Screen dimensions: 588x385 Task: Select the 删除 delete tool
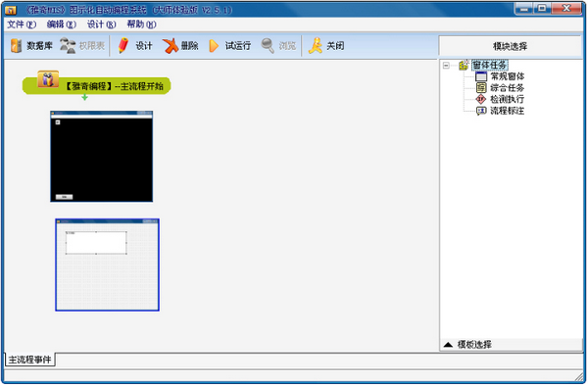pos(180,46)
